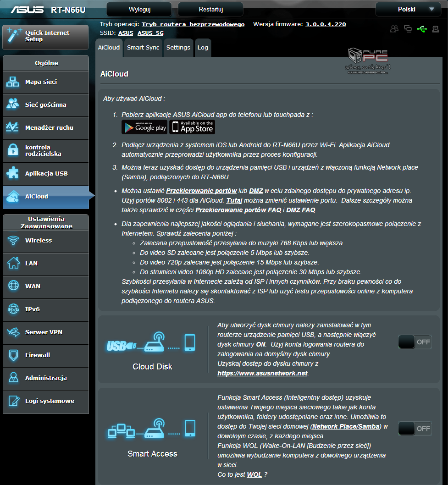Screen dimensions: 448x485
Task: Click the guest users status icon at top right
Action: [x=394, y=29]
